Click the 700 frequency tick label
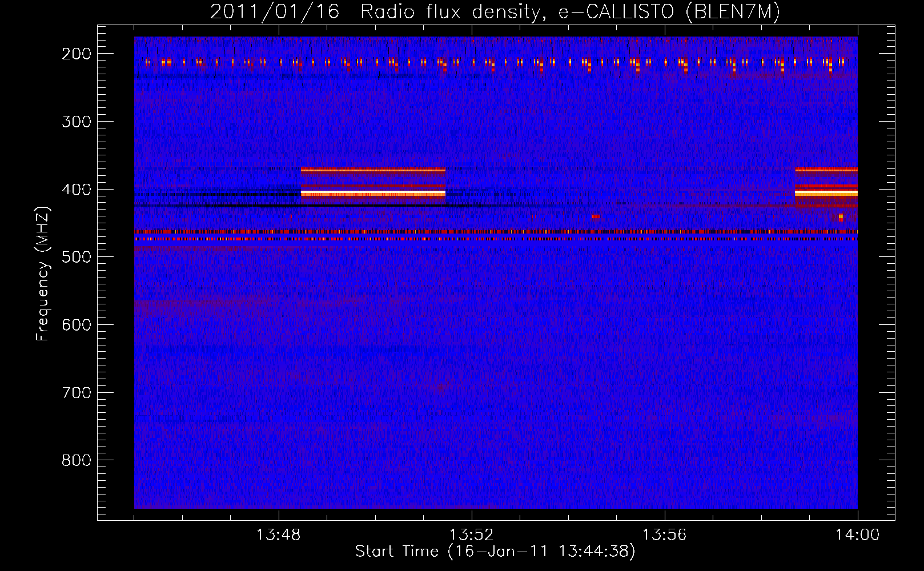924x571 pixels. pyautogui.click(x=77, y=393)
